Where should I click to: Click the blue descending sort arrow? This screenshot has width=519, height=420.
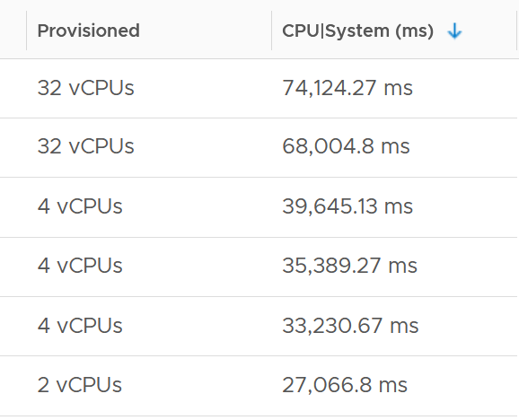[x=454, y=31]
